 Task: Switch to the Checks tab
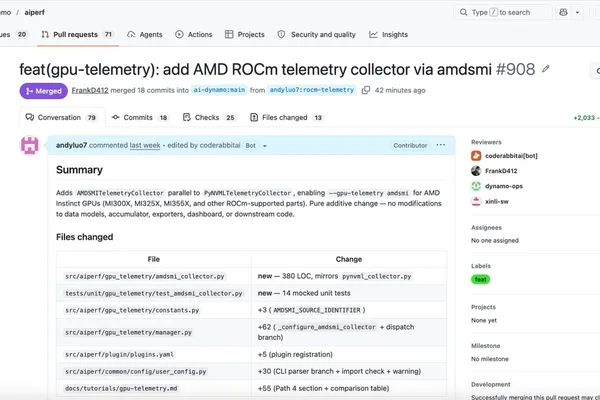209,118
